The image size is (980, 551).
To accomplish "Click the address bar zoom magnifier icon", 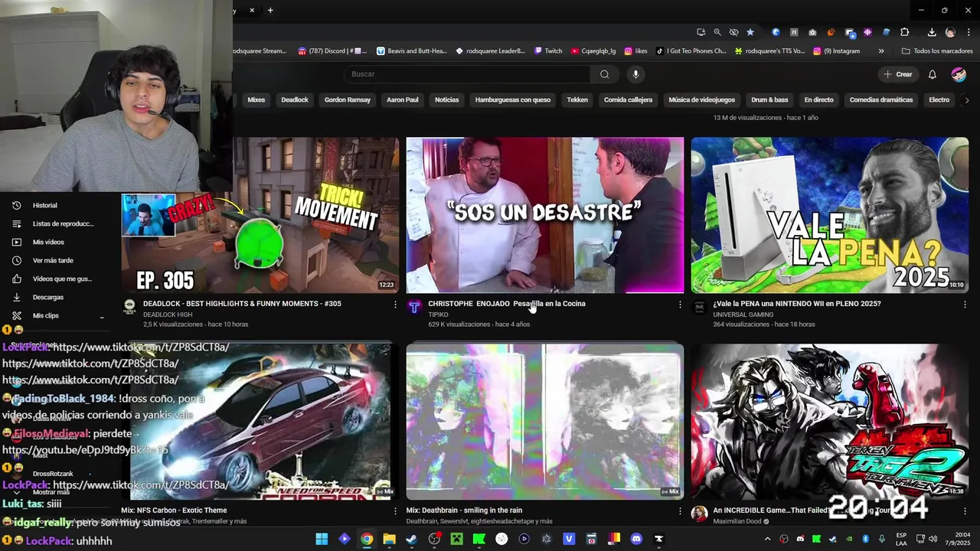I will (x=717, y=32).
